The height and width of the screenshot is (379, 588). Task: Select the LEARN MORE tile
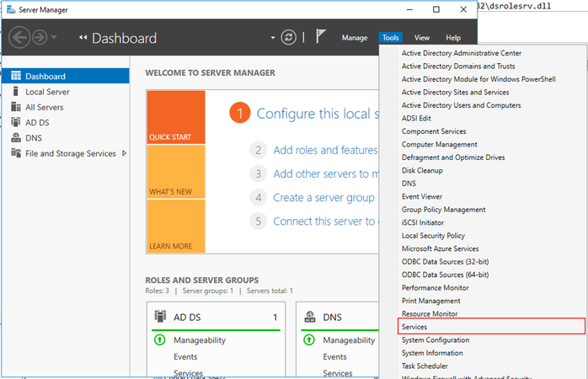click(x=175, y=227)
